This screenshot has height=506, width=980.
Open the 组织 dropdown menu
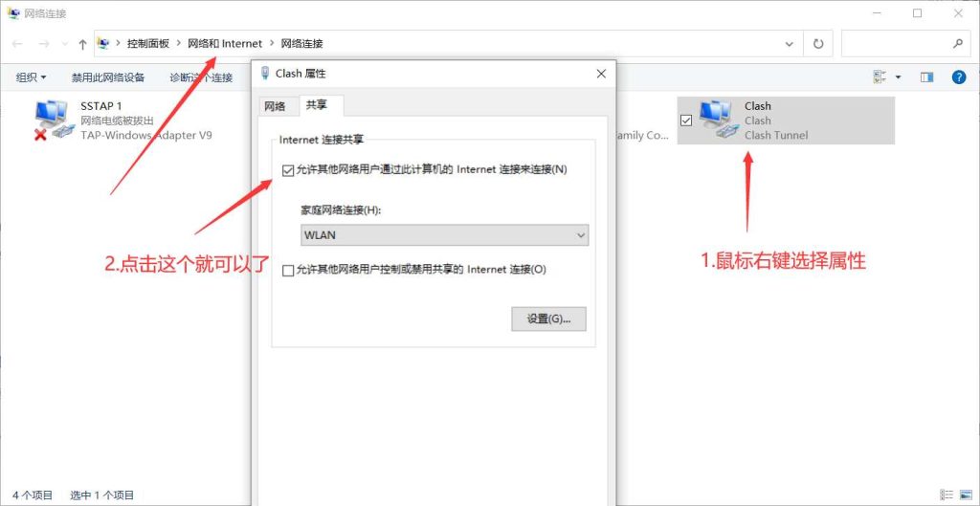pos(31,77)
